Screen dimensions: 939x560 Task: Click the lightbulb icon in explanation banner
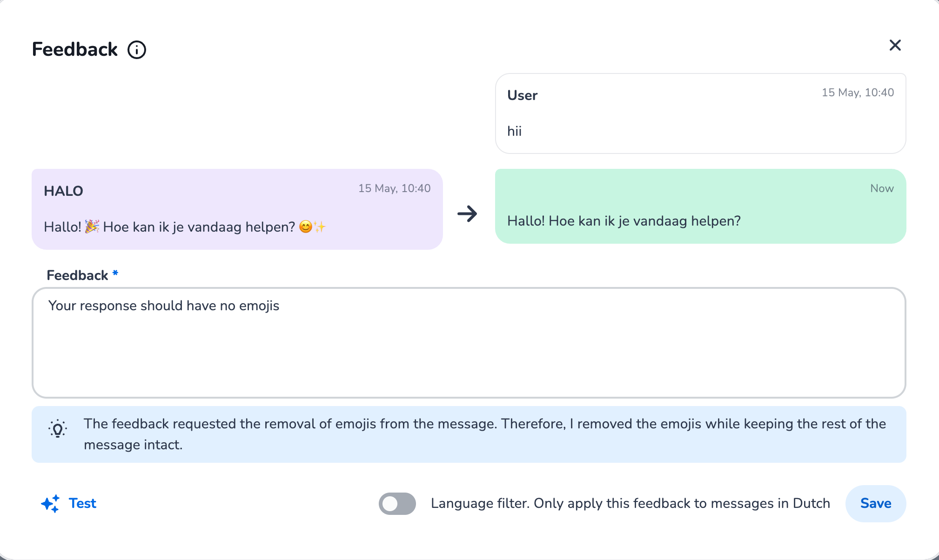tap(58, 429)
